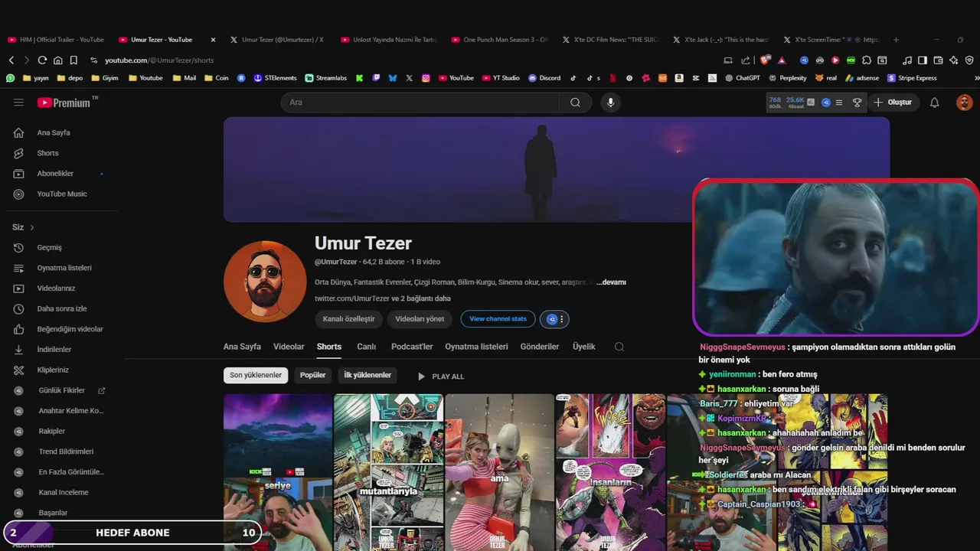980x551 pixels.
Task: Open the account avatar menu
Action: tap(965, 103)
